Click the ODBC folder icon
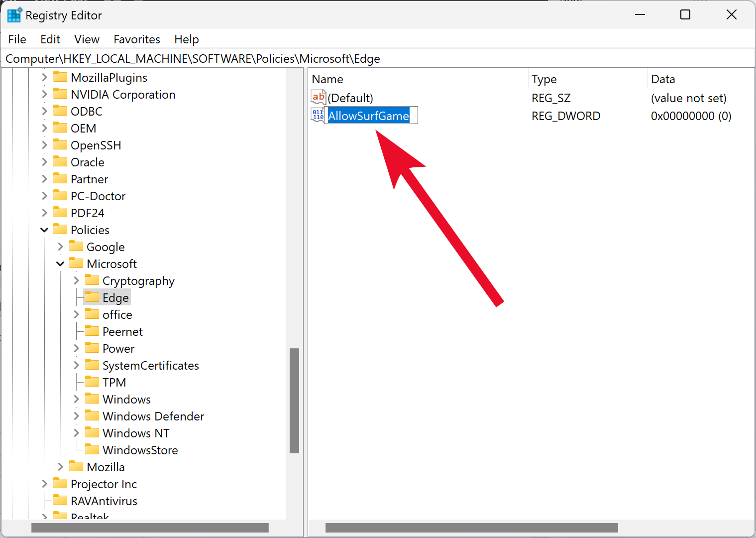Screen dimensions: 756x538 60,111
